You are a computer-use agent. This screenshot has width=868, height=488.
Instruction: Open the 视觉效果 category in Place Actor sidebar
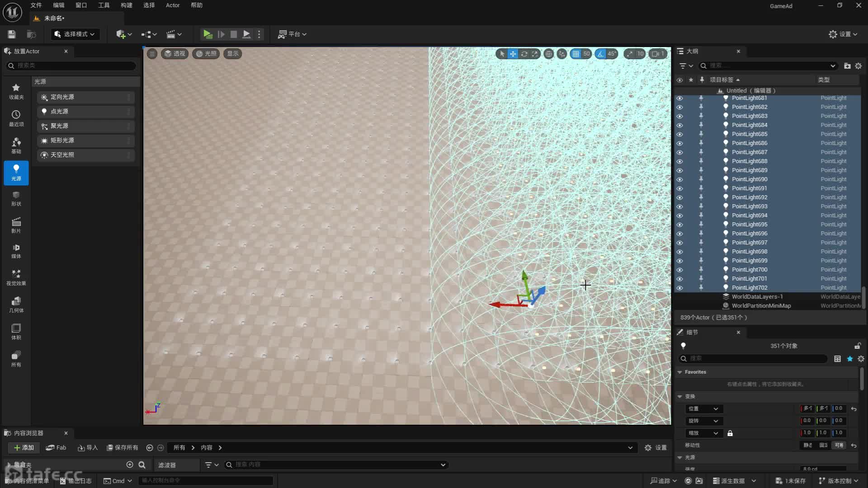click(x=16, y=277)
